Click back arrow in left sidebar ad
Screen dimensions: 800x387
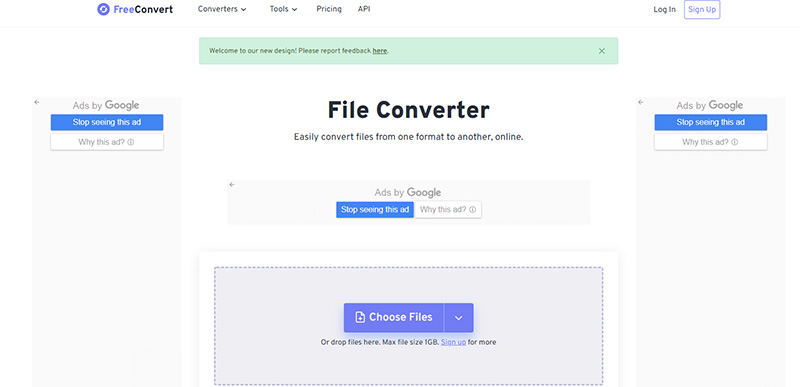pyautogui.click(x=37, y=102)
